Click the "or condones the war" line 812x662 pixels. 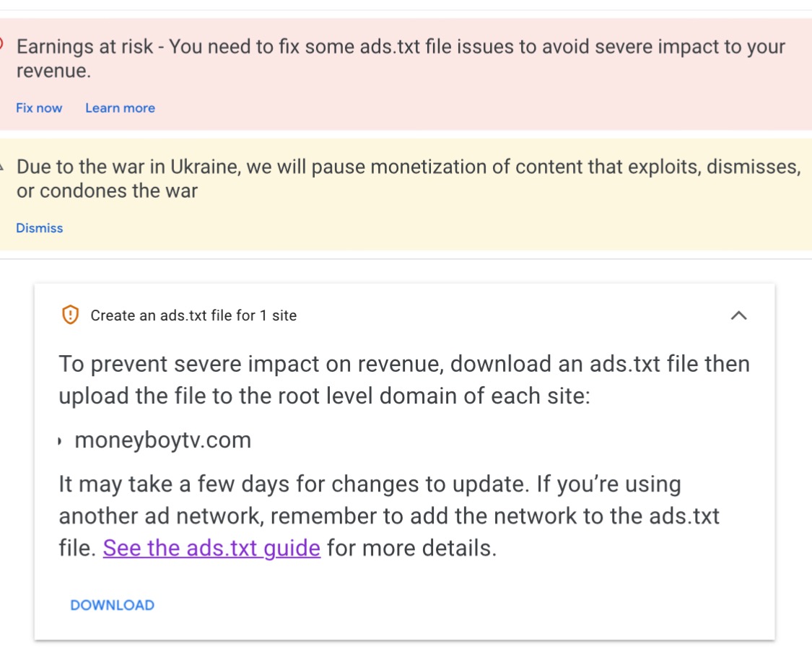tap(107, 191)
